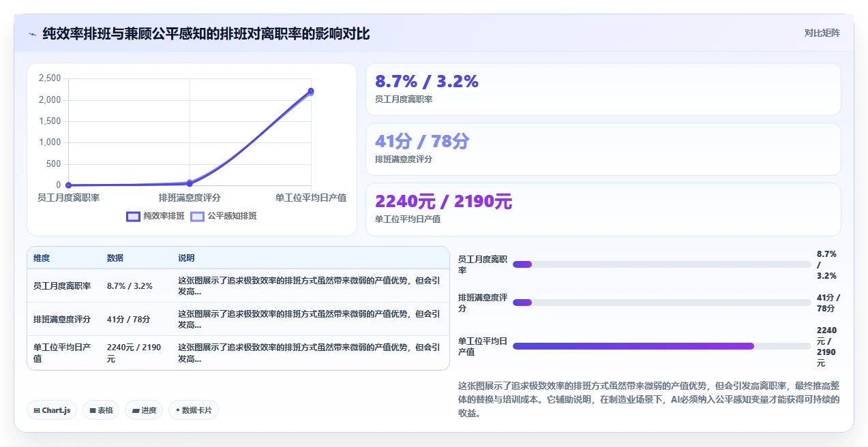Viewport: 868px width, 447px height.
Task: Click the 排班满意度评分 cell in the table
Action: 62,320
